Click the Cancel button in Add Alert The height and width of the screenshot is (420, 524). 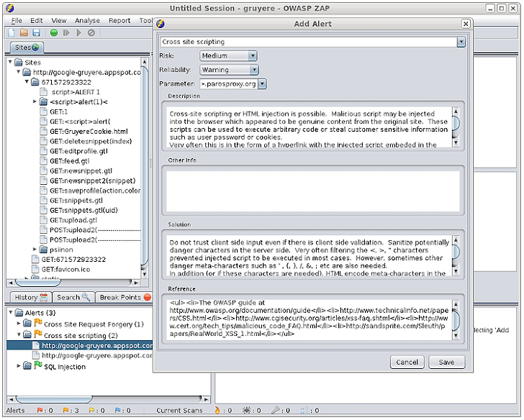(x=407, y=362)
